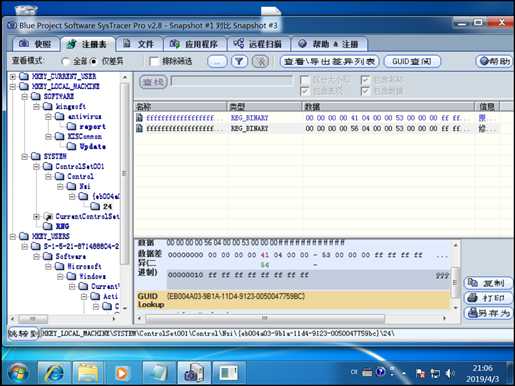Click the ellipsis filter button
This screenshot has width=515, height=386.
[x=217, y=61]
